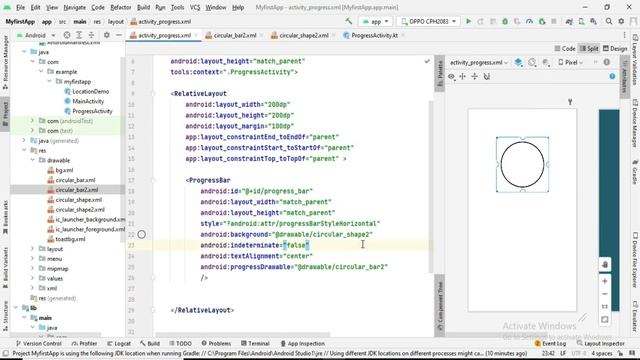This screenshot has width=640, height=360.
Task: Open the Problems tool window
Action: tap(216, 343)
